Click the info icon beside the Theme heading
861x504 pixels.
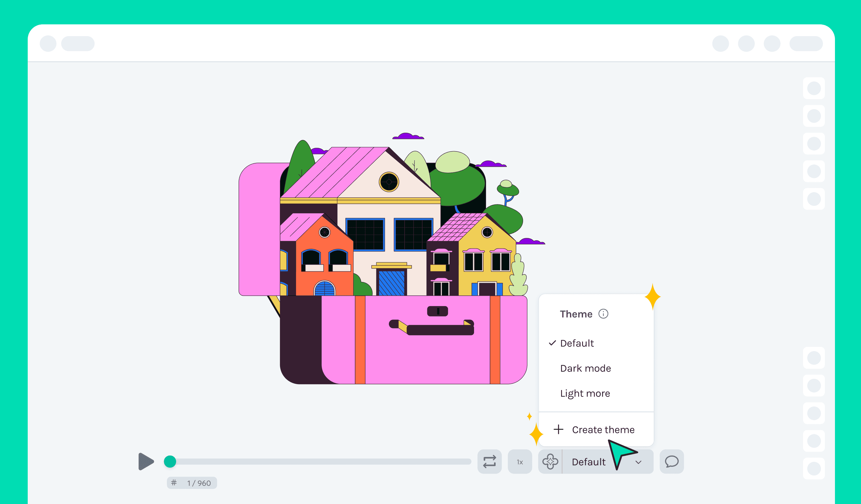[603, 314]
